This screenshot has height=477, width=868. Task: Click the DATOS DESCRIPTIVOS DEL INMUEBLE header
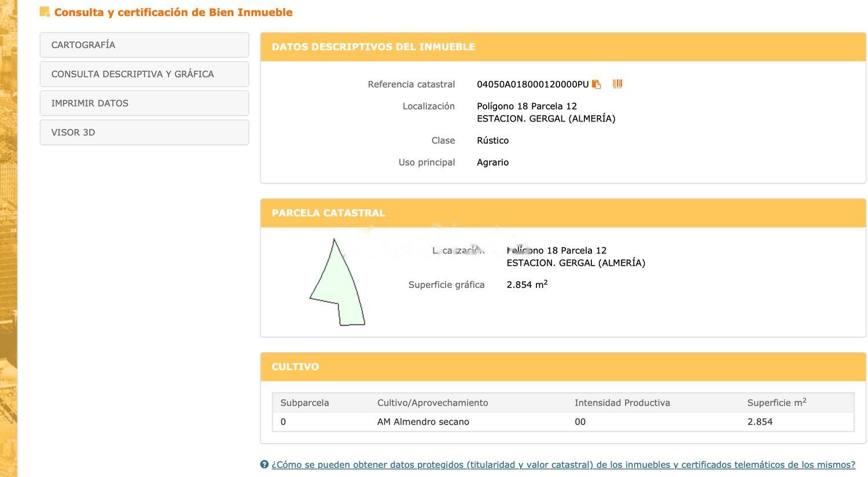(373, 47)
